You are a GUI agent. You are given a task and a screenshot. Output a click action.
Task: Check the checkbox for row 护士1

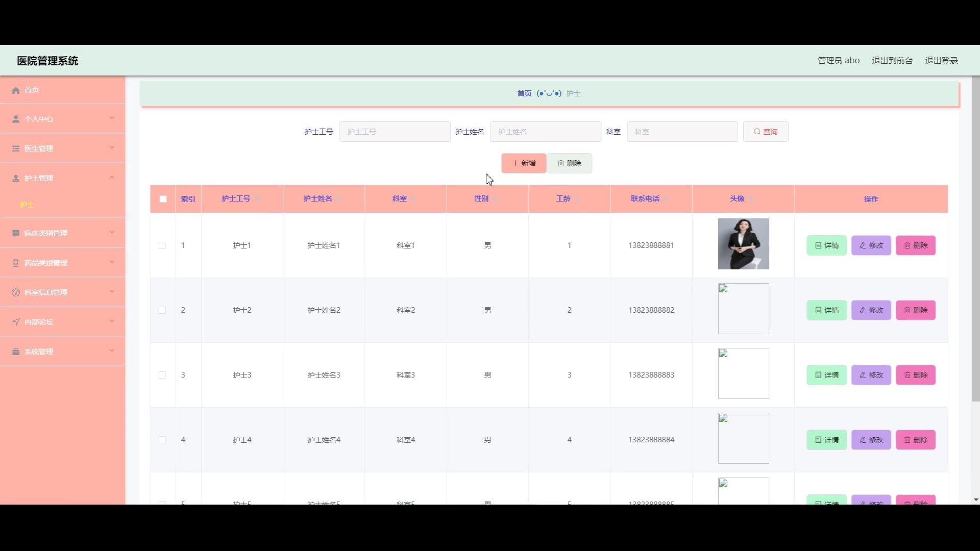click(x=162, y=245)
